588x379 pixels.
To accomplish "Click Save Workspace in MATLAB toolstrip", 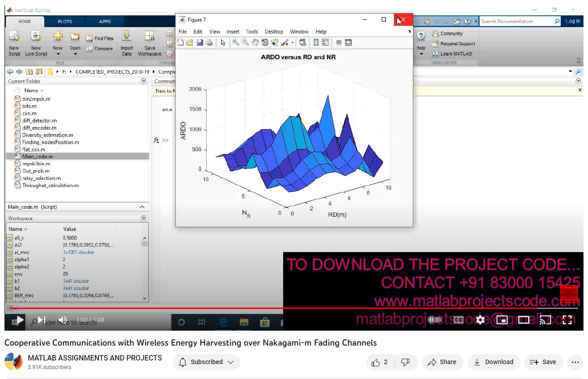I will (x=150, y=43).
